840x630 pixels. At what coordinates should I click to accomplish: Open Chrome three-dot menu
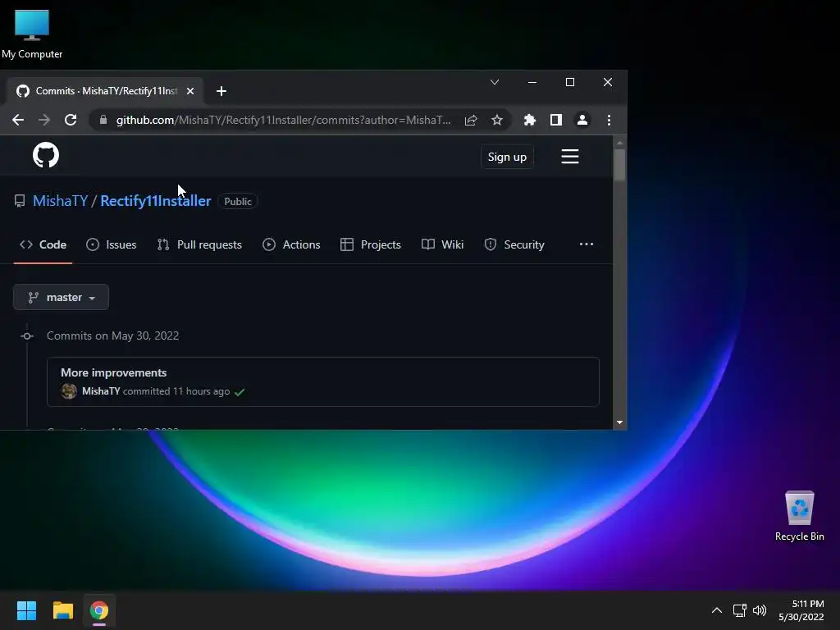click(x=609, y=120)
